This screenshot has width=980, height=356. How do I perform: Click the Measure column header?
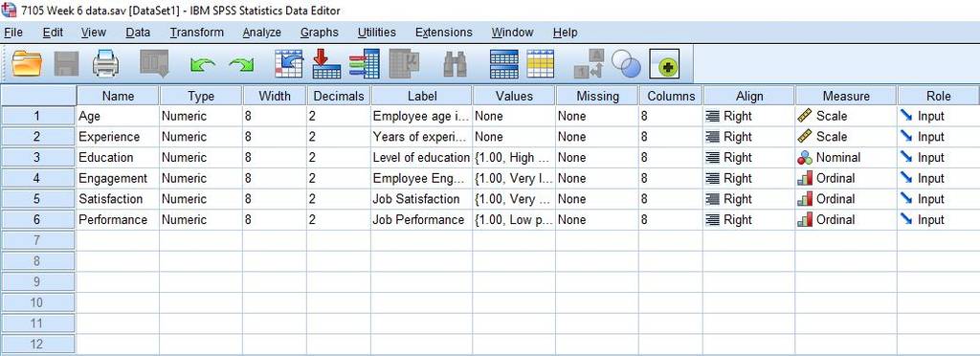pyautogui.click(x=846, y=96)
